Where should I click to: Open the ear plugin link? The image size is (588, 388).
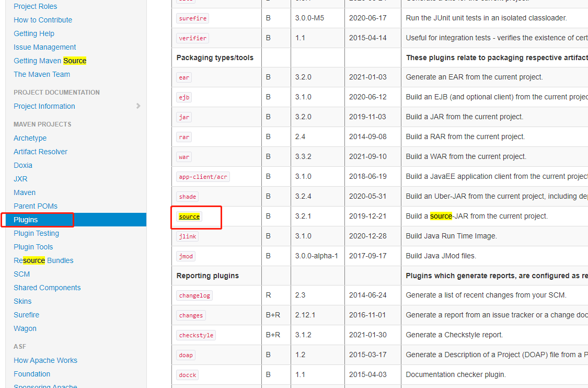click(x=184, y=78)
